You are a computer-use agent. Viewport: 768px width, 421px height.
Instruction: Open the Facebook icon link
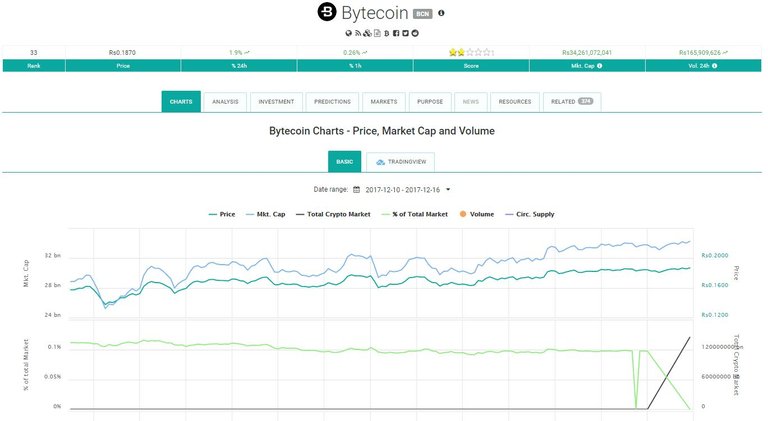coord(396,33)
